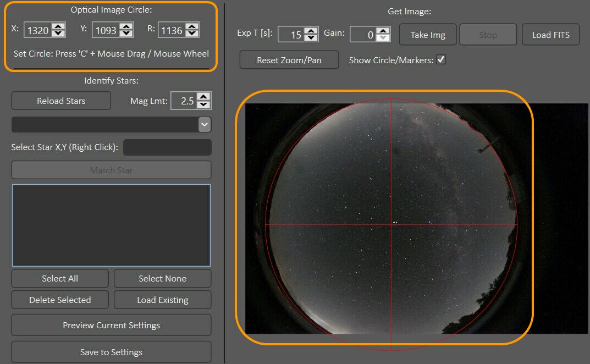This screenshot has width=590, height=364.
Task: Increase the circle radius R
Action: tap(192, 27)
